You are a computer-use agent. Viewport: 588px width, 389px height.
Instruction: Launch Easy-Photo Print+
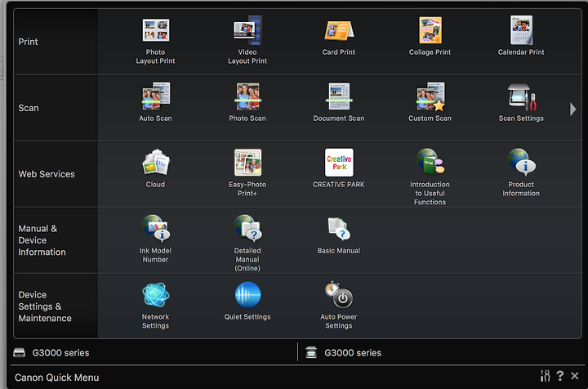pyautogui.click(x=247, y=173)
